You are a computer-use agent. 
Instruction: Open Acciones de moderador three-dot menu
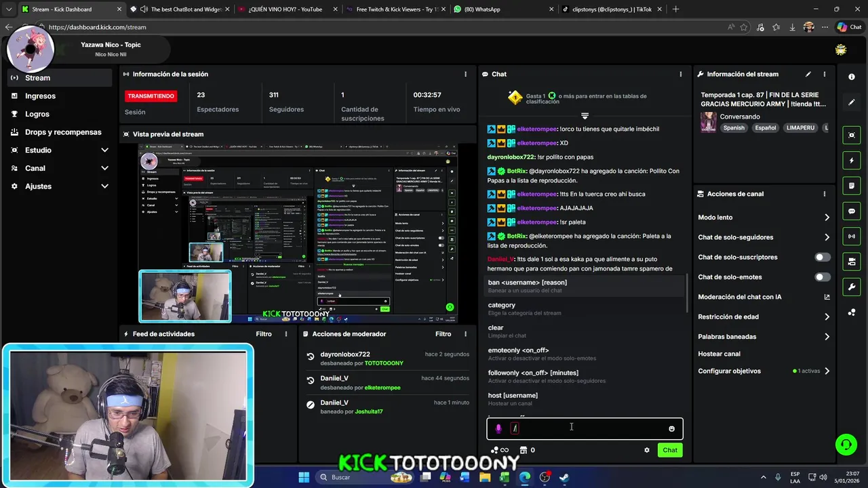[465, 334]
